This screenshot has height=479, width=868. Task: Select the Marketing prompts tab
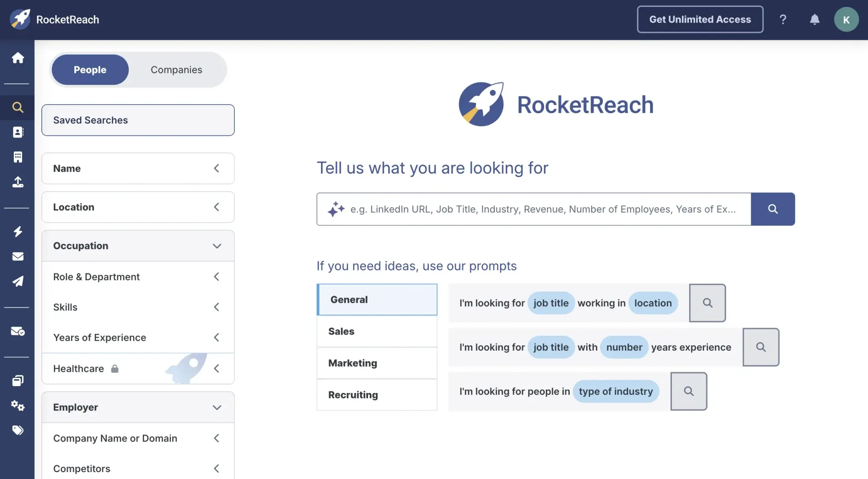(x=377, y=363)
